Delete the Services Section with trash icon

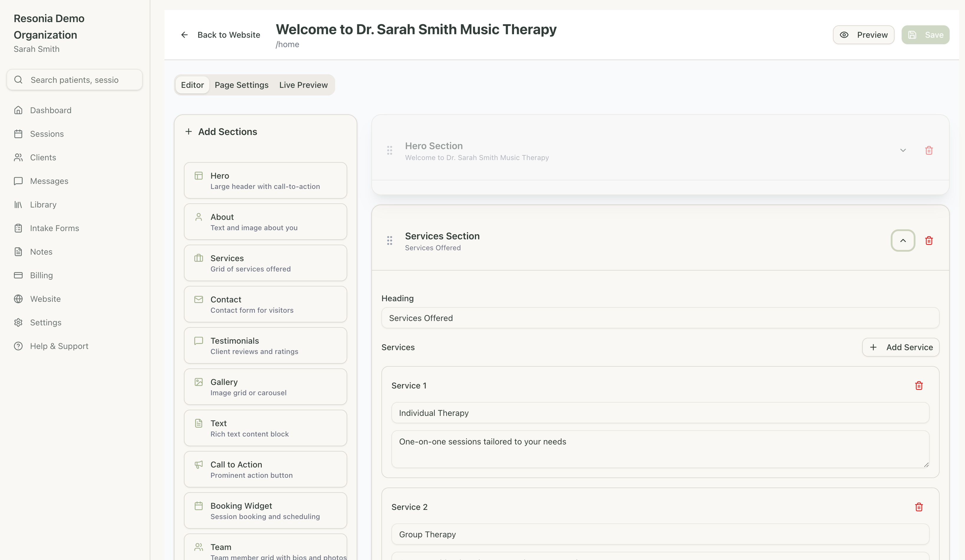point(929,241)
